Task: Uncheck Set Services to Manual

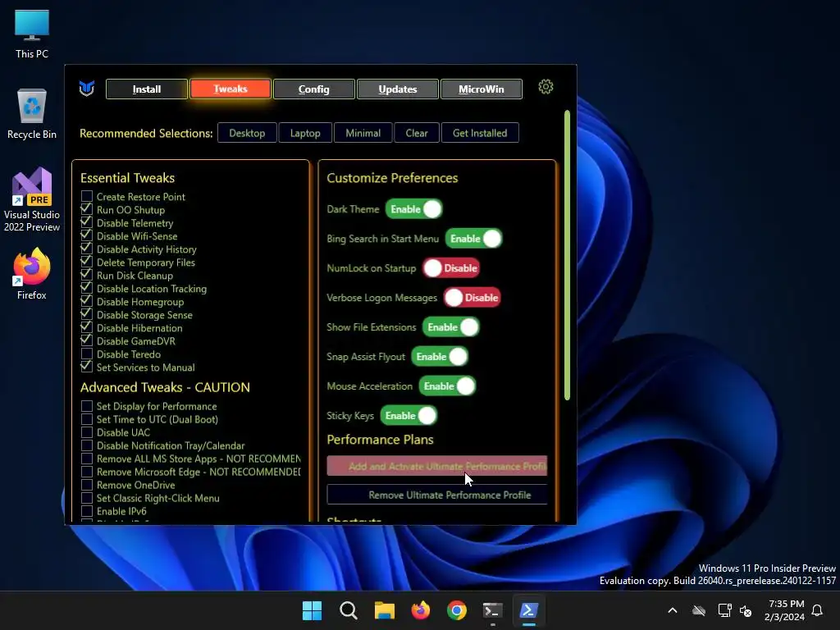Action: click(87, 367)
